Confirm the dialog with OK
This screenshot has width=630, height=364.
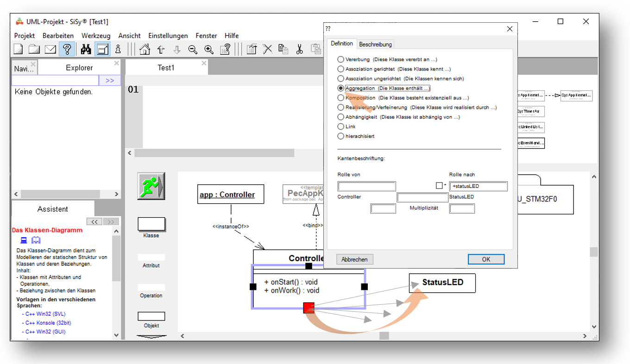[485, 259]
